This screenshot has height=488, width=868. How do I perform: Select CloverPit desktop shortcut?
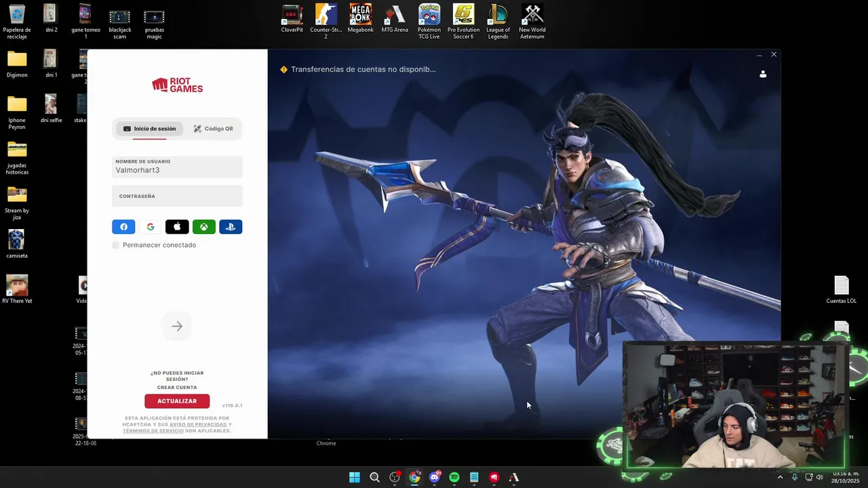coord(292,19)
